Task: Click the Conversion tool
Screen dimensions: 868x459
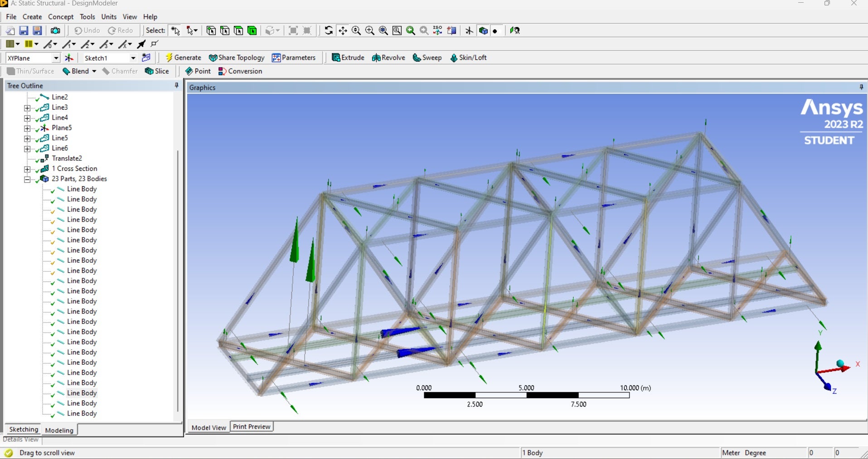Action: (240, 71)
